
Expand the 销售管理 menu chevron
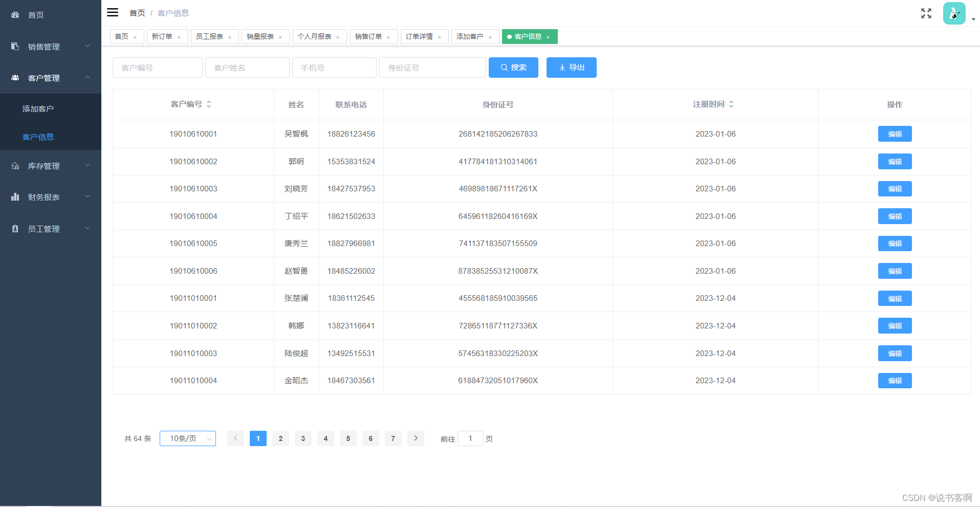click(x=88, y=46)
